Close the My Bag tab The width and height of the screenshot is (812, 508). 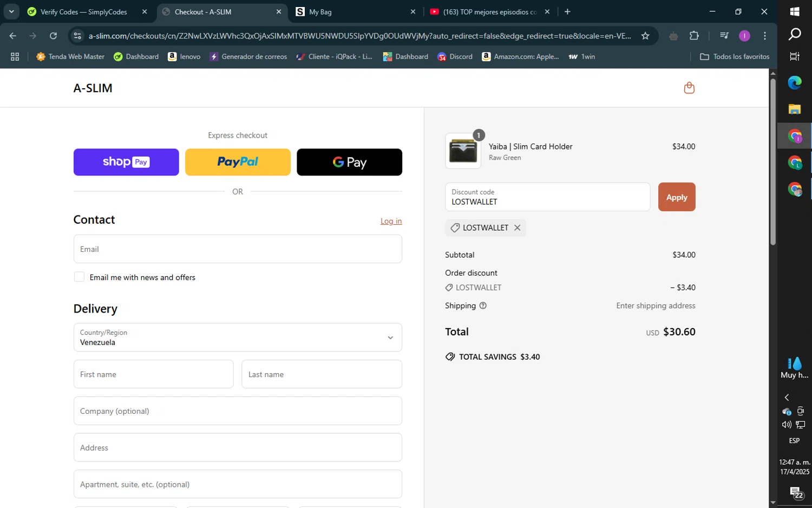413,11
